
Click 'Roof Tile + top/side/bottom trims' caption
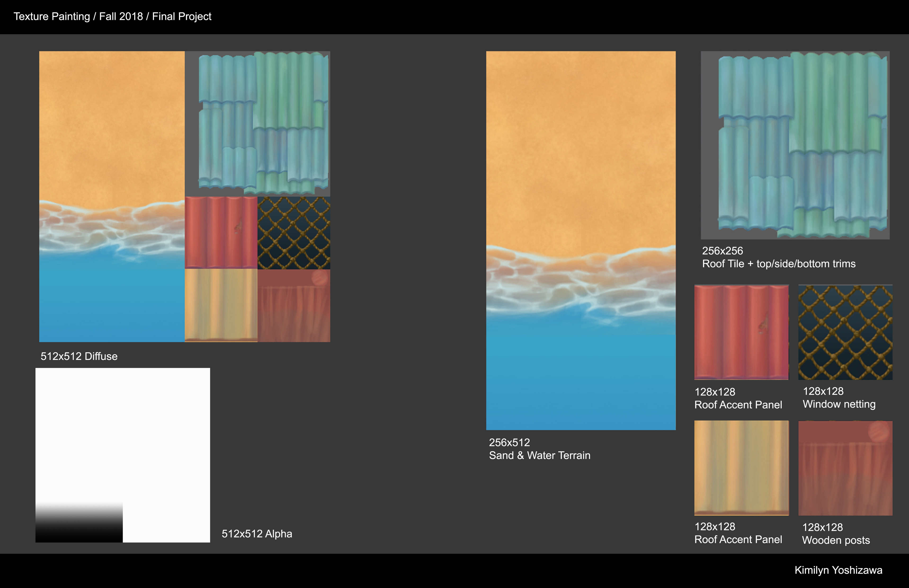coord(779,264)
